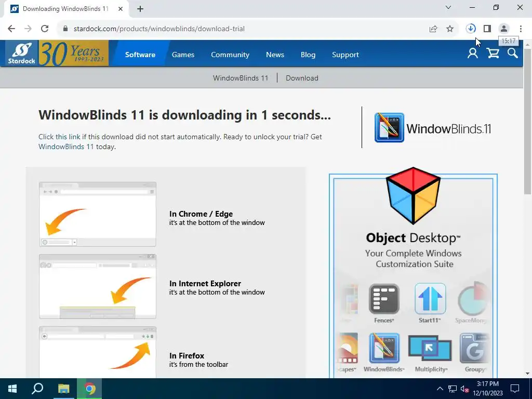Open the Chrome three-dot menu
Viewport: 532px width, 399px height.
521,29
